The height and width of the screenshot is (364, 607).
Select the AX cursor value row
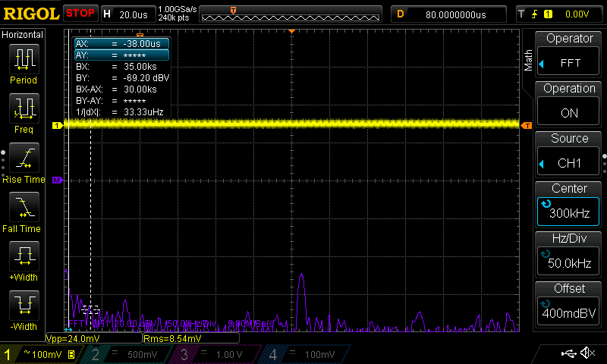point(121,44)
